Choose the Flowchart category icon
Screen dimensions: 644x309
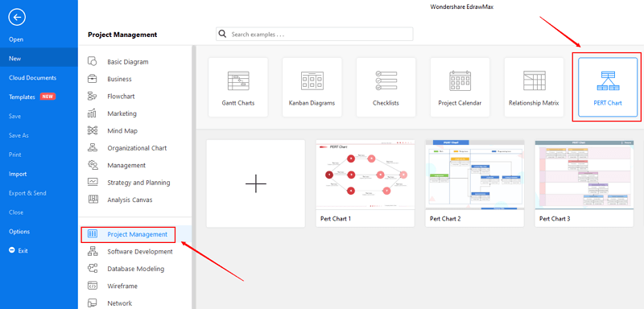pos(93,96)
